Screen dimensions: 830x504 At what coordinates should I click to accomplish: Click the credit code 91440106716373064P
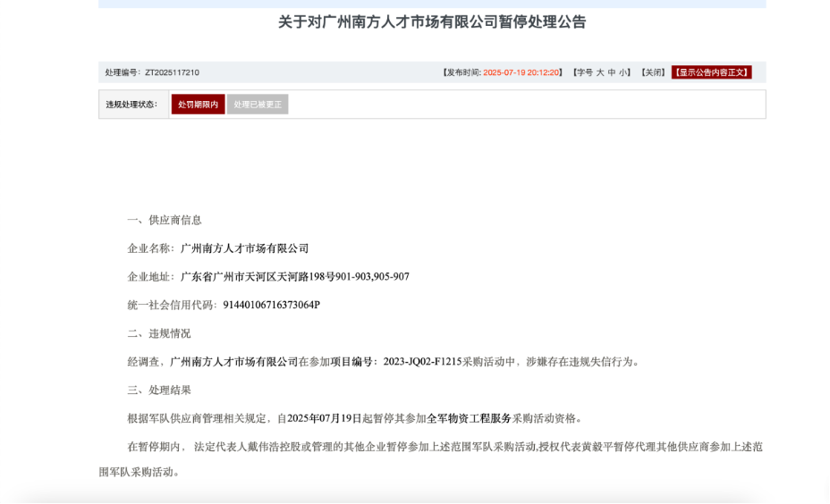point(271,305)
